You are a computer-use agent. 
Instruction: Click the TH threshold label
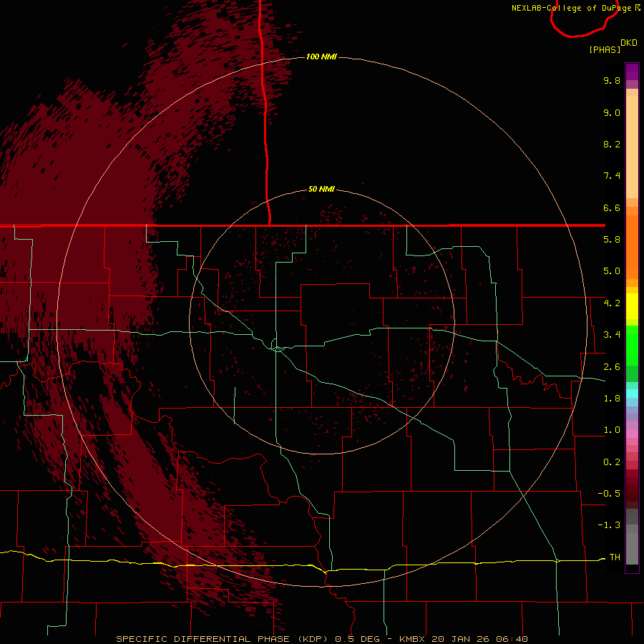(x=615, y=557)
